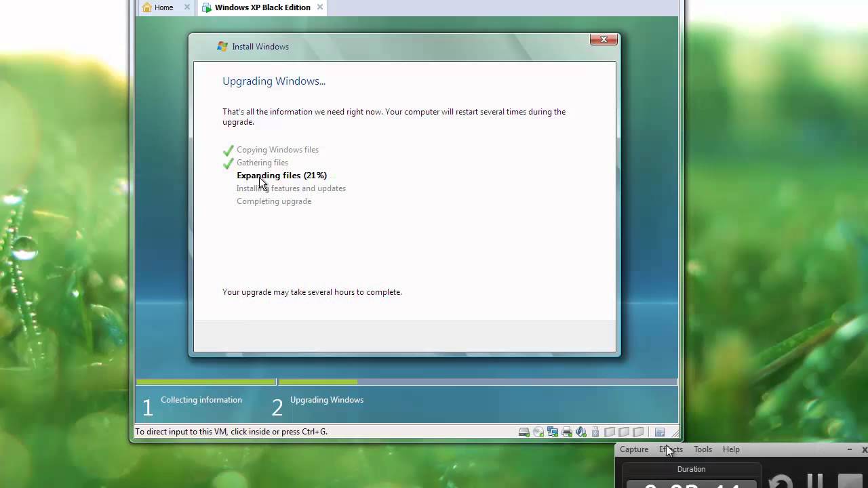Viewport: 868px width, 488px height.
Task: Click the resize grip at VM window corner
Action: click(x=674, y=433)
